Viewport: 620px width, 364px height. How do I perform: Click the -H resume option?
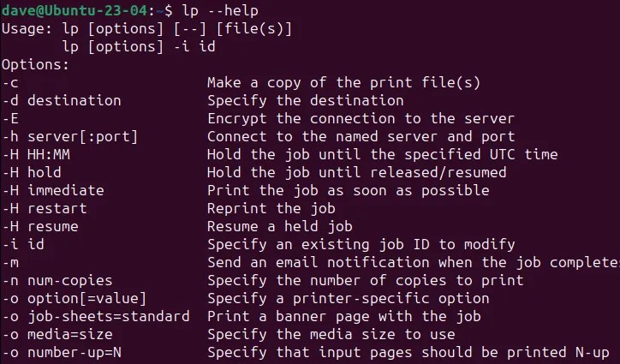40,226
